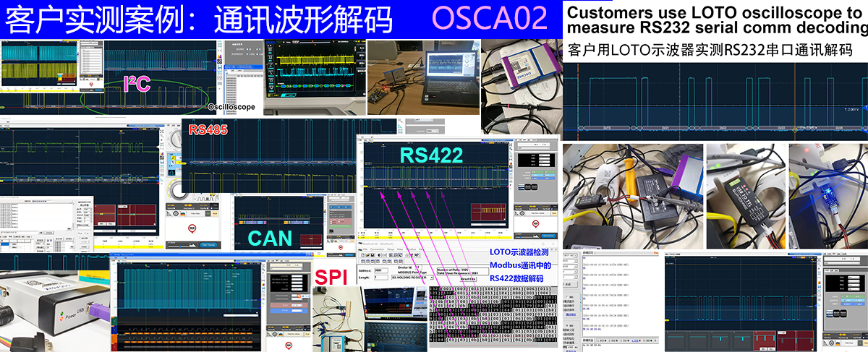Click the English RS232 serial decoding headline
This screenshot has height=352, width=868.
click(x=716, y=21)
